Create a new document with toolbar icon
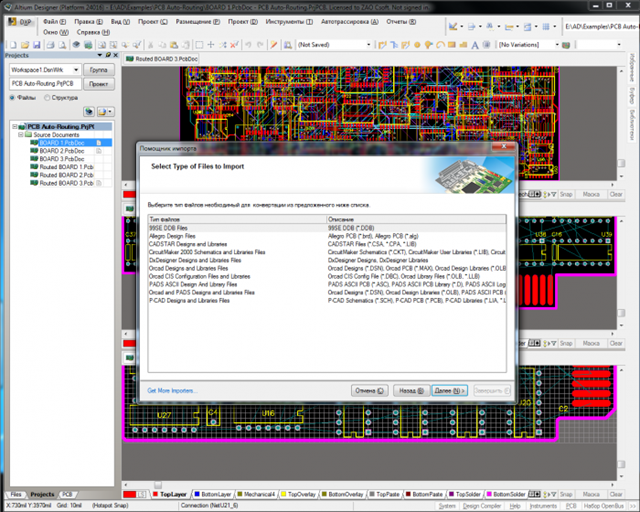The image size is (640, 512). click(x=13, y=45)
